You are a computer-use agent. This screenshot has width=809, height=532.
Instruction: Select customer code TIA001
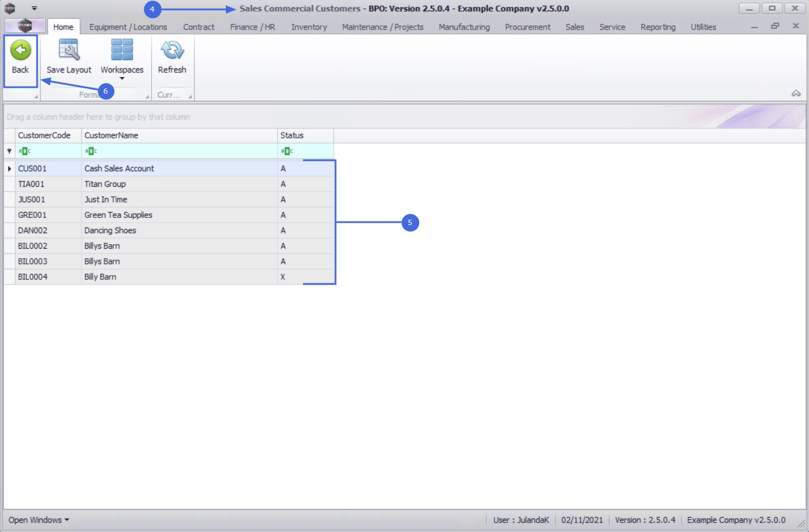click(48, 184)
